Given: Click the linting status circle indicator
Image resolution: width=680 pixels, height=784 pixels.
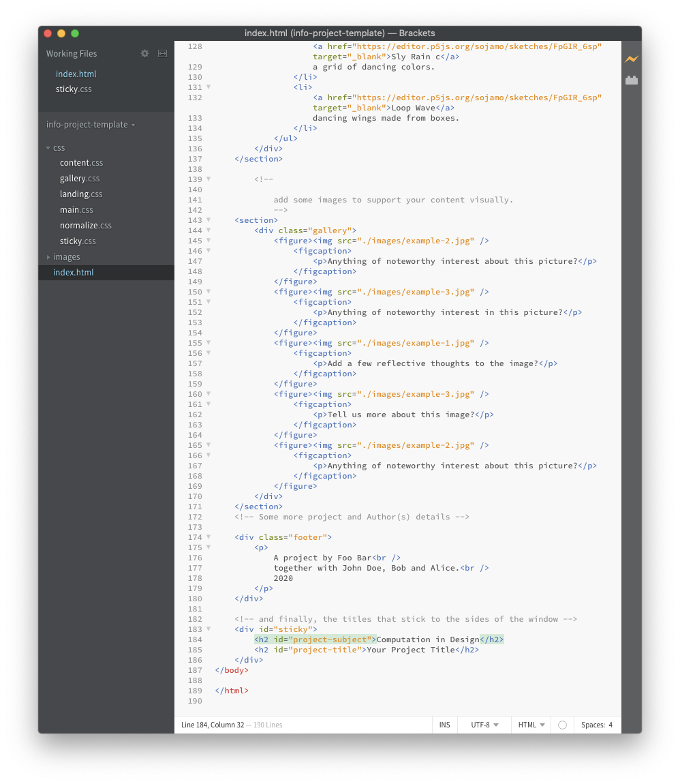Looking at the screenshot, I should point(562,725).
